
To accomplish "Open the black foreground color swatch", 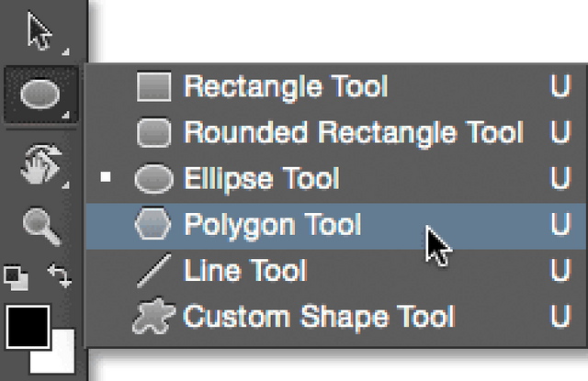I will click(28, 327).
